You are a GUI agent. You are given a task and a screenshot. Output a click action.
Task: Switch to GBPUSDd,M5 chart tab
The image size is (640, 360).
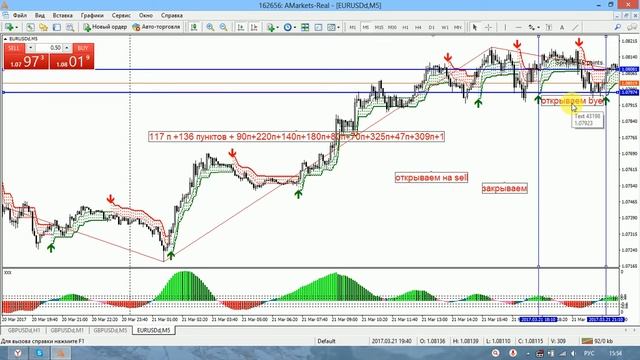point(110,330)
